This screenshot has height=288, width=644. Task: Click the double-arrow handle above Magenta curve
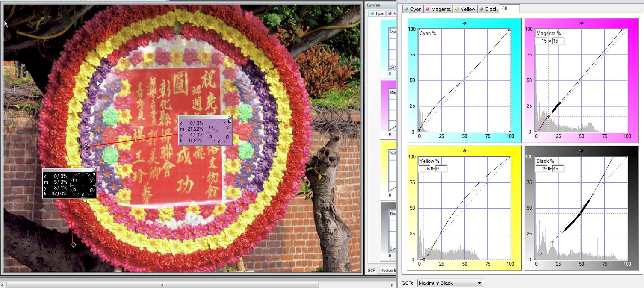pos(581,23)
